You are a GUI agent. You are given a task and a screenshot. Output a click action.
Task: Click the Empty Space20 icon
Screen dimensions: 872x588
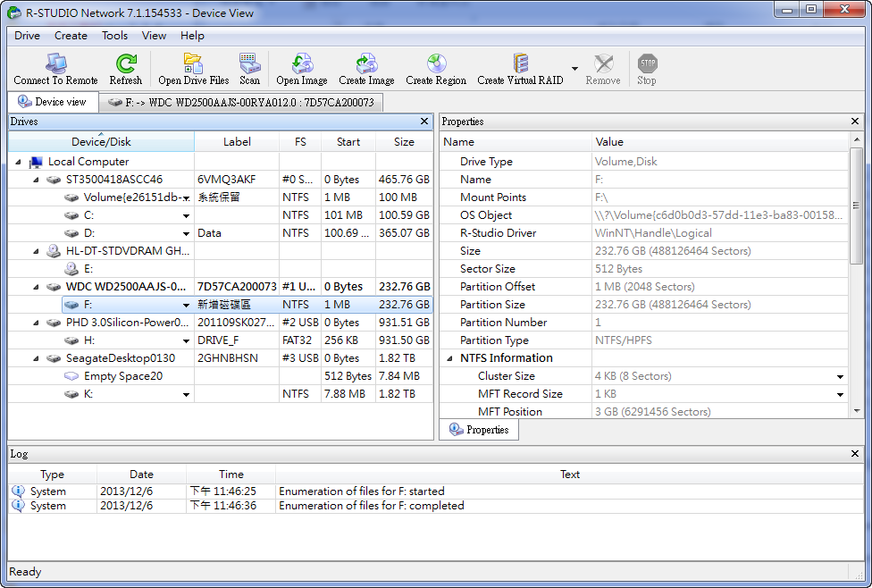click(71, 376)
